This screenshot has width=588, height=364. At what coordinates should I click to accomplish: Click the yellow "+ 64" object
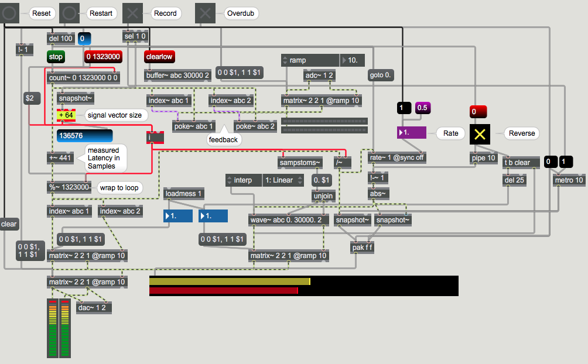click(66, 115)
